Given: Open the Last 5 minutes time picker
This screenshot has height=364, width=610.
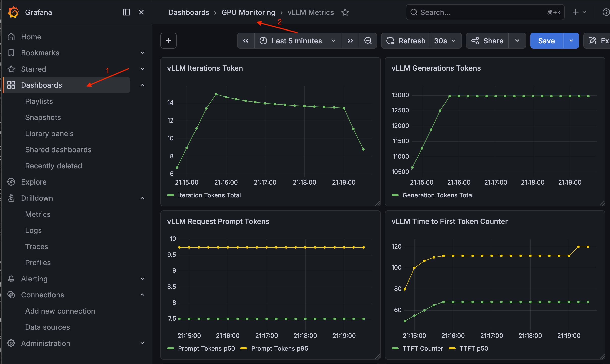Looking at the screenshot, I should tap(298, 41).
